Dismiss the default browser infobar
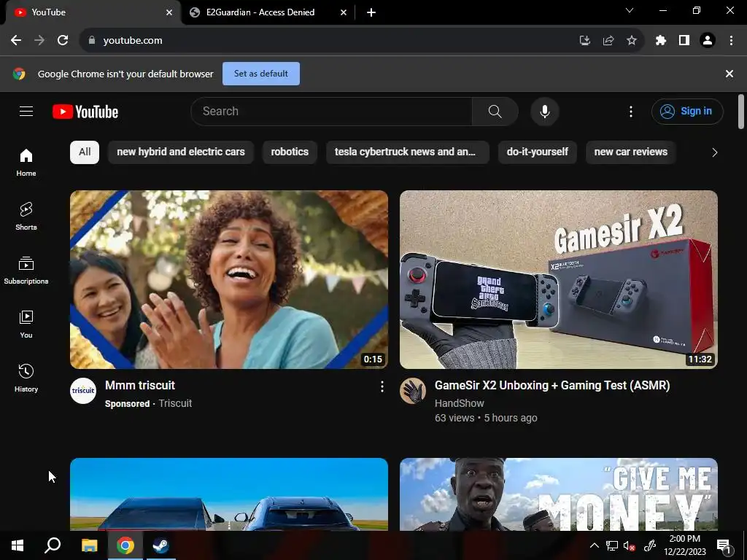 point(729,74)
